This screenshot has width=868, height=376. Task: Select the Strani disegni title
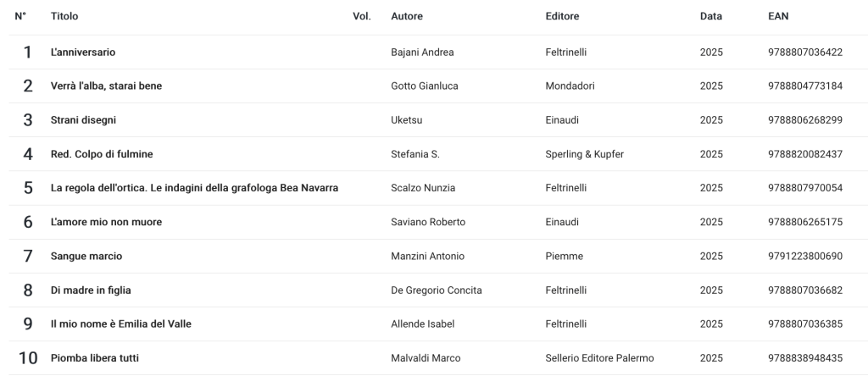pyautogui.click(x=83, y=120)
